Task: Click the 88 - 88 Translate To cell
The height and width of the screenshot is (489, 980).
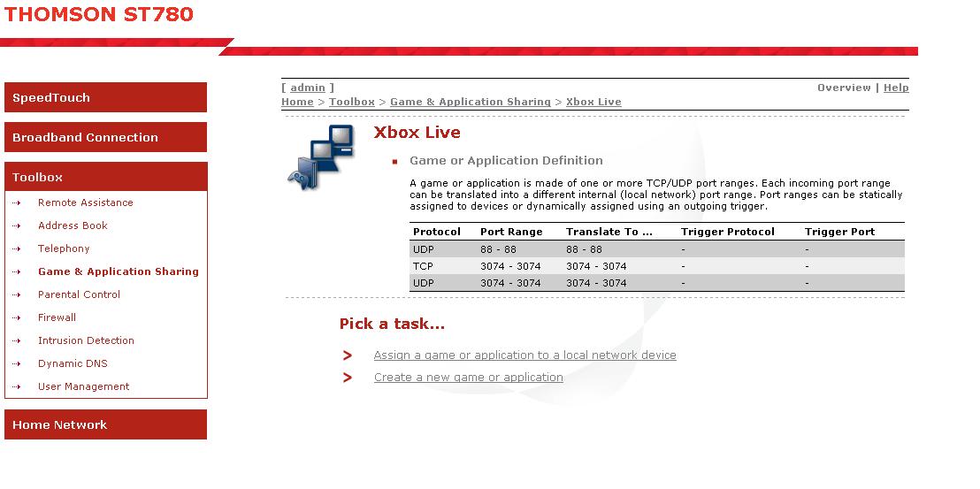Action: (584, 249)
